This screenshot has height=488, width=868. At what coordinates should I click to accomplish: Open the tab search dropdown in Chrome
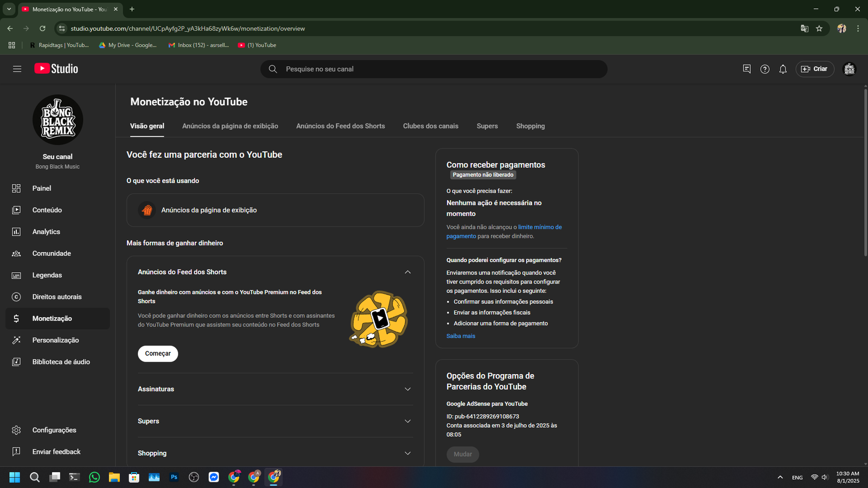(x=9, y=9)
